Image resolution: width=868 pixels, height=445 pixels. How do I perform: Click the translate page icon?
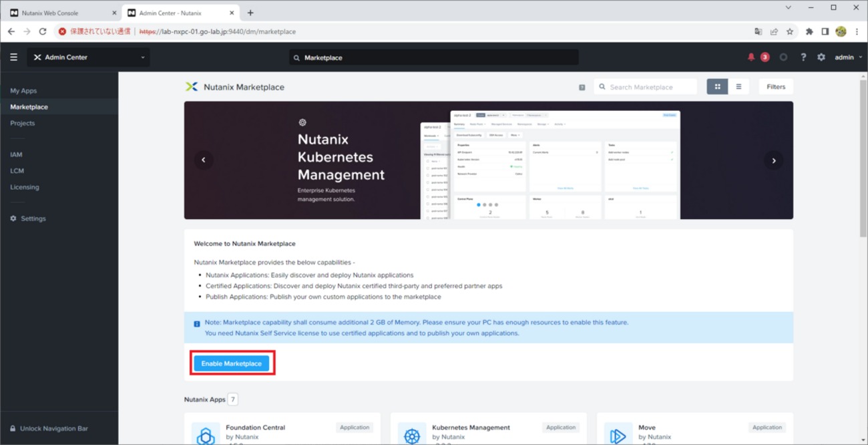[x=758, y=31]
